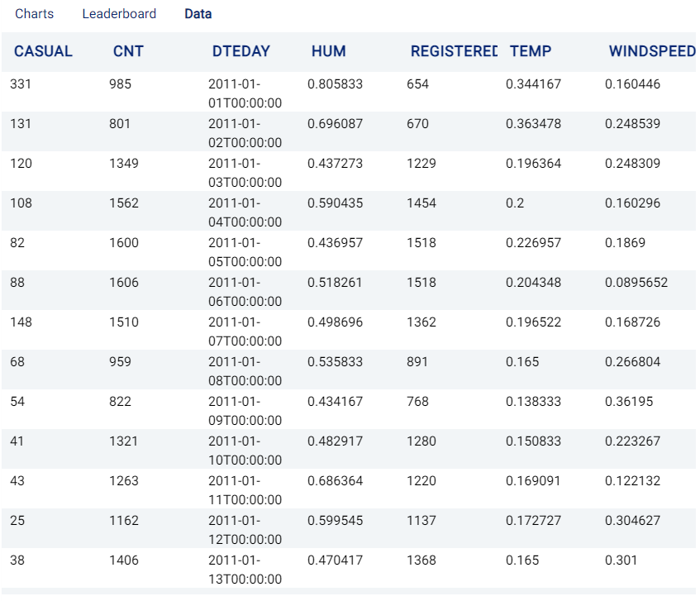Select the CNT cell with 1349

[124, 164]
